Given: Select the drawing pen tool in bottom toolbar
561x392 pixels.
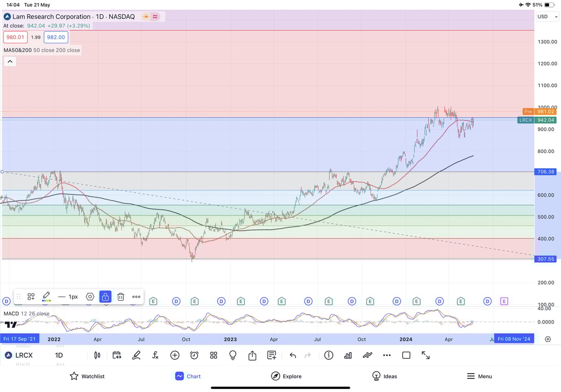Looking at the screenshot, I should pos(136,355).
